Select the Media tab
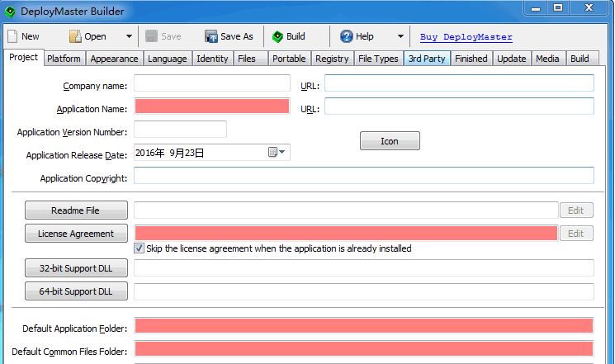This screenshot has width=615, height=364. pyautogui.click(x=547, y=59)
